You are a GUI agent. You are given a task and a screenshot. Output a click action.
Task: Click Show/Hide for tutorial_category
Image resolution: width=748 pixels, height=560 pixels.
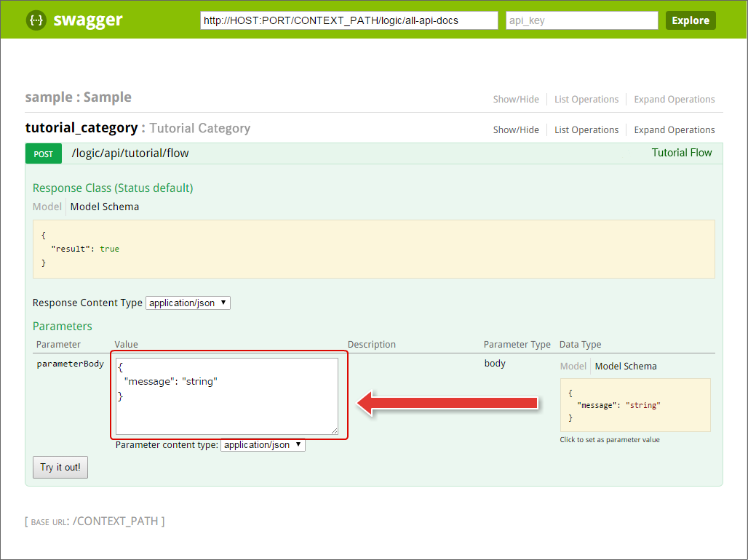tap(516, 129)
